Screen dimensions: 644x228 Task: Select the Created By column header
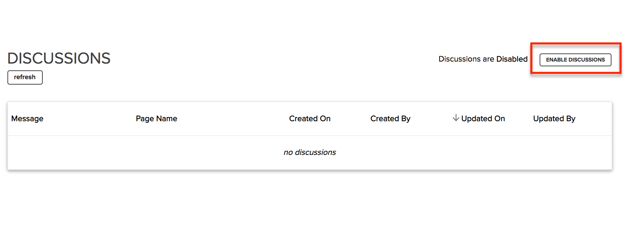point(390,119)
